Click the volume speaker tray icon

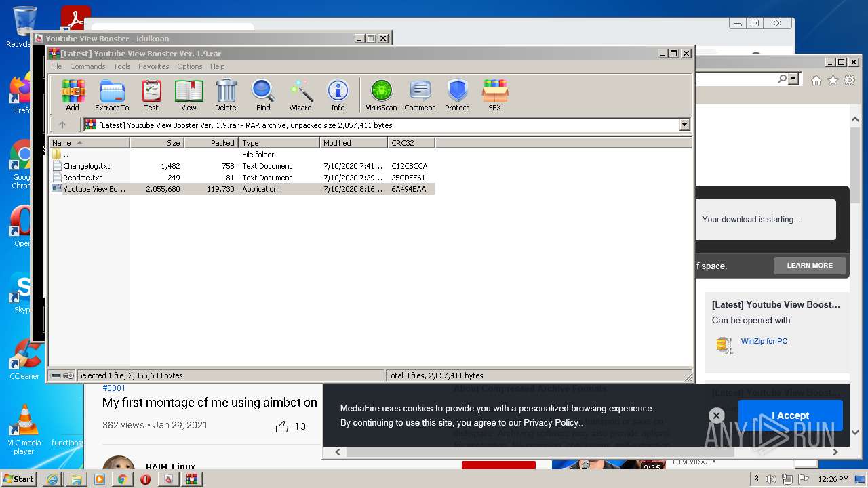pos(771,479)
